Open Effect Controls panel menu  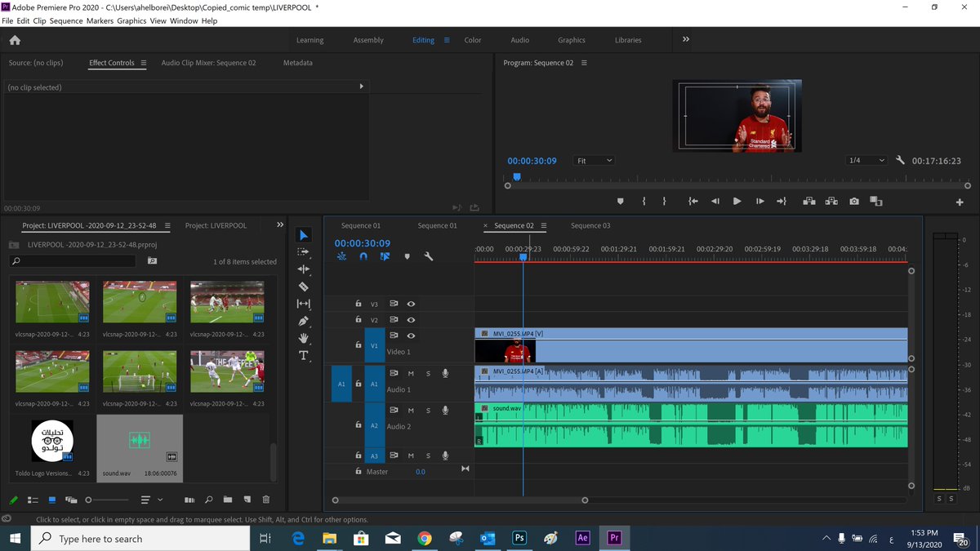pyautogui.click(x=143, y=63)
